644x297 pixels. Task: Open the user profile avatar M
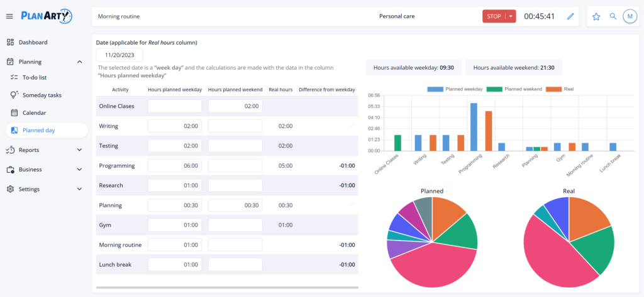630,16
